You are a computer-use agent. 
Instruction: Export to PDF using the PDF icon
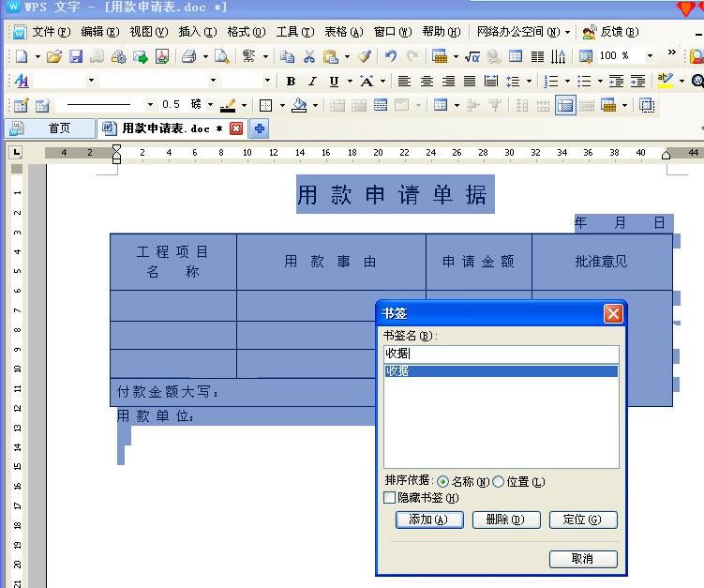click(162, 56)
